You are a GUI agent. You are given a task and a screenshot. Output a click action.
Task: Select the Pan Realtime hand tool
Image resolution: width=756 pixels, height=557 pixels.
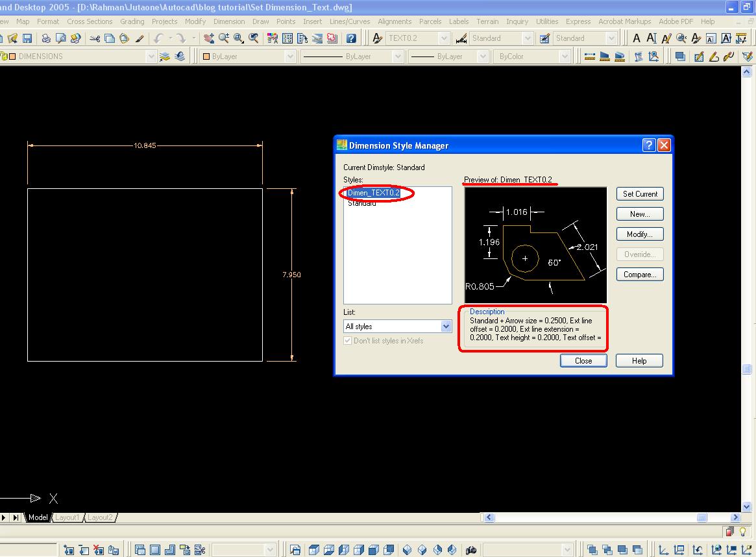210,38
